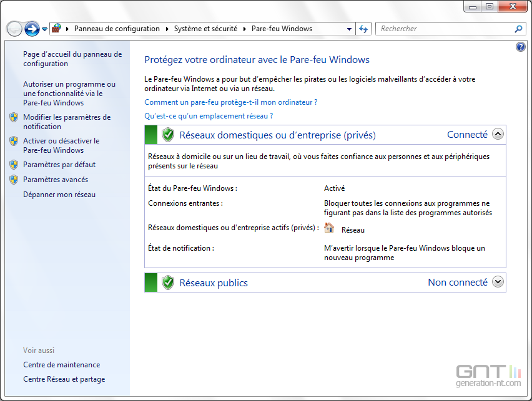Click the green shield beside Réseaux domestiques
The image size is (532, 401).
[x=168, y=135]
